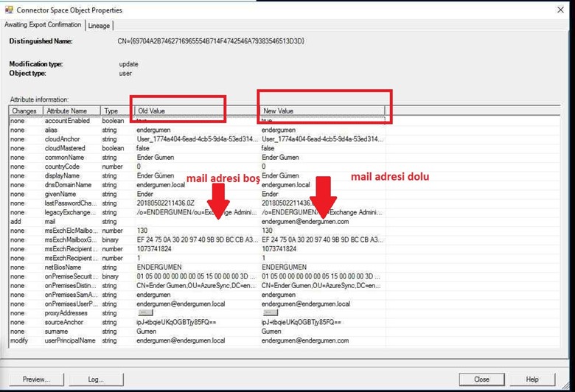The image size is (575, 392).
Task: Sort by the Changes column header
Action: click(24, 111)
